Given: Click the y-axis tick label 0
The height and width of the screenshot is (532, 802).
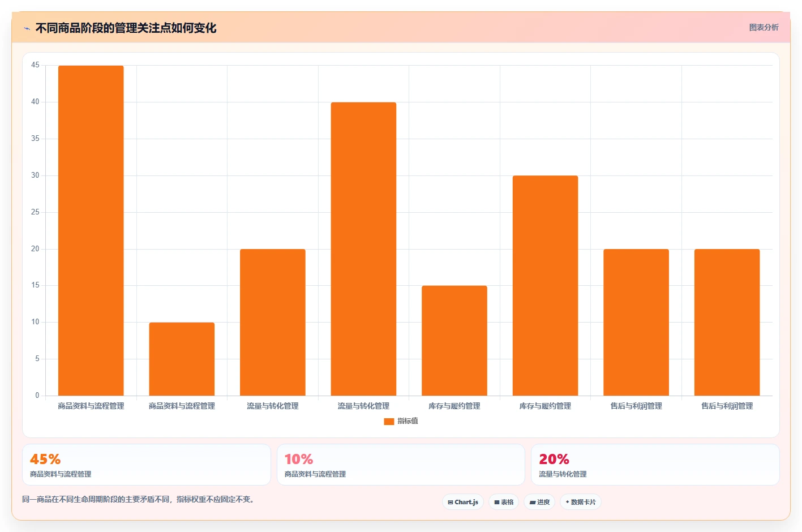Looking at the screenshot, I should 37,396.
